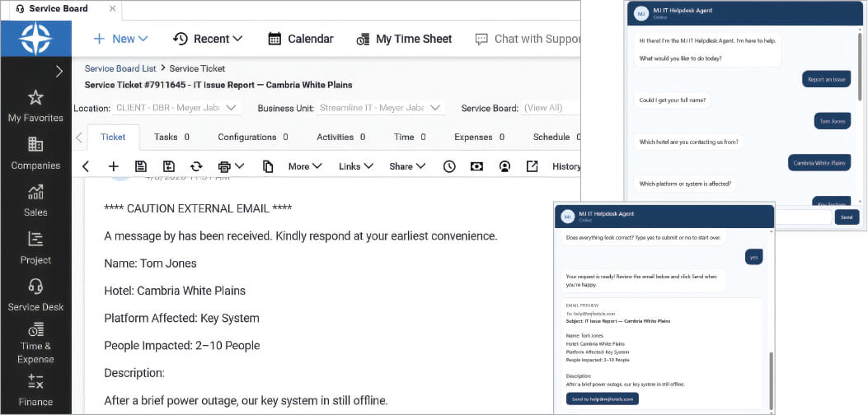
Task: Switch to the Tasks tab
Action: click(x=171, y=137)
